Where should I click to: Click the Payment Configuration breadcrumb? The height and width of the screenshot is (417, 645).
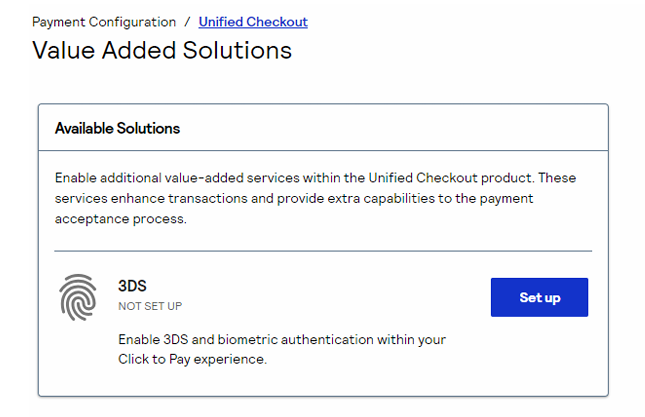(x=104, y=21)
